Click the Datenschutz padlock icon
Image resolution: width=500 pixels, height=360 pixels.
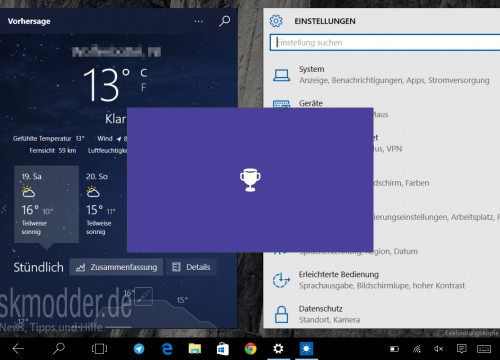pos(281,314)
